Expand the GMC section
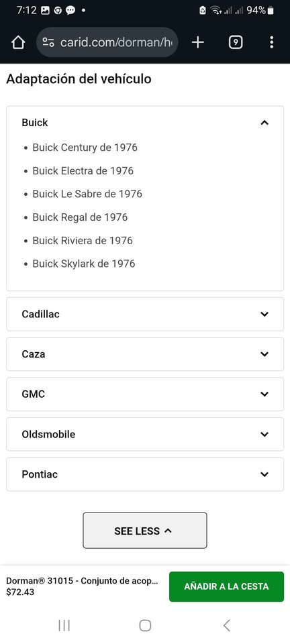290x644 pixels. (145, 394)
